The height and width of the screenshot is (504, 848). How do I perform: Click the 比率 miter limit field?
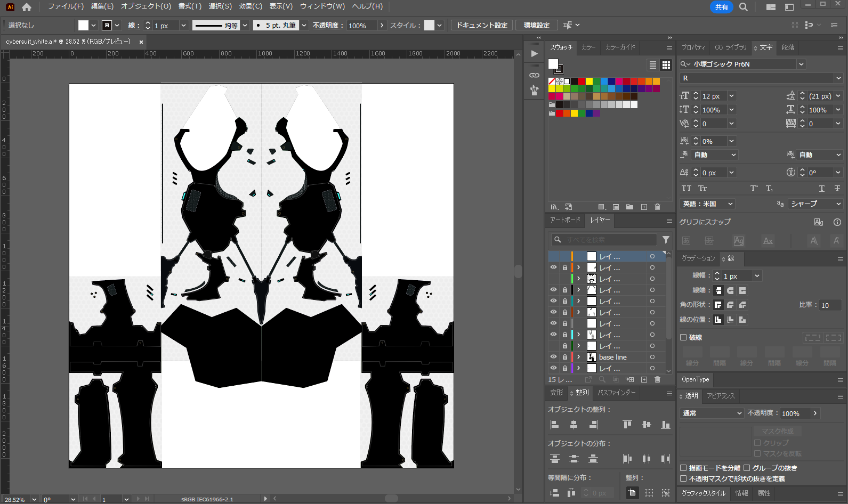pos(831,305)
